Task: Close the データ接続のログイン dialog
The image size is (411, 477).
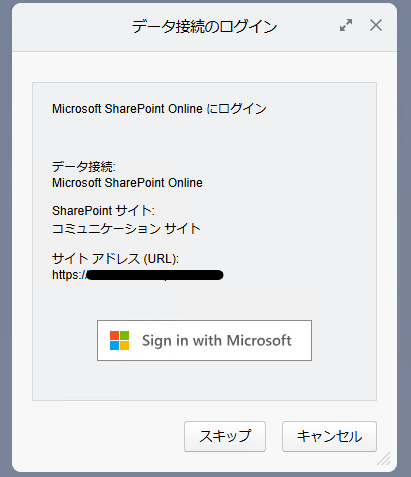Action: coord(376,25)
